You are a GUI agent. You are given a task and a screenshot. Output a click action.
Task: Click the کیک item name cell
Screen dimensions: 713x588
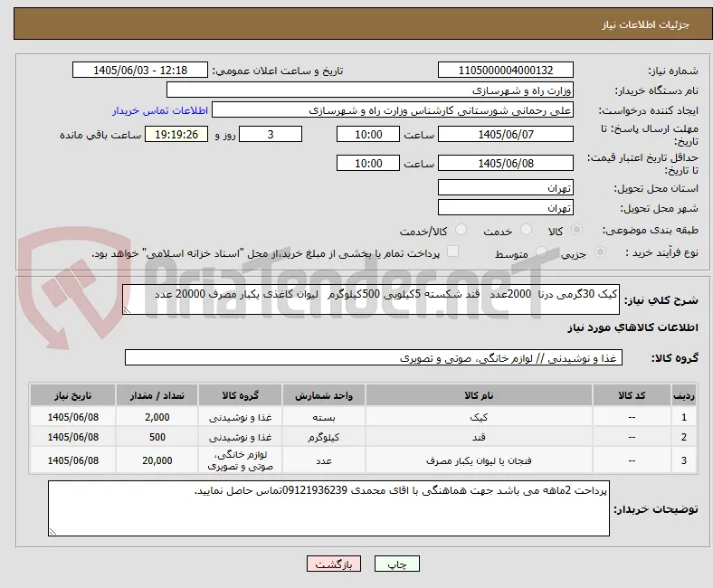(x=479, y=417)
